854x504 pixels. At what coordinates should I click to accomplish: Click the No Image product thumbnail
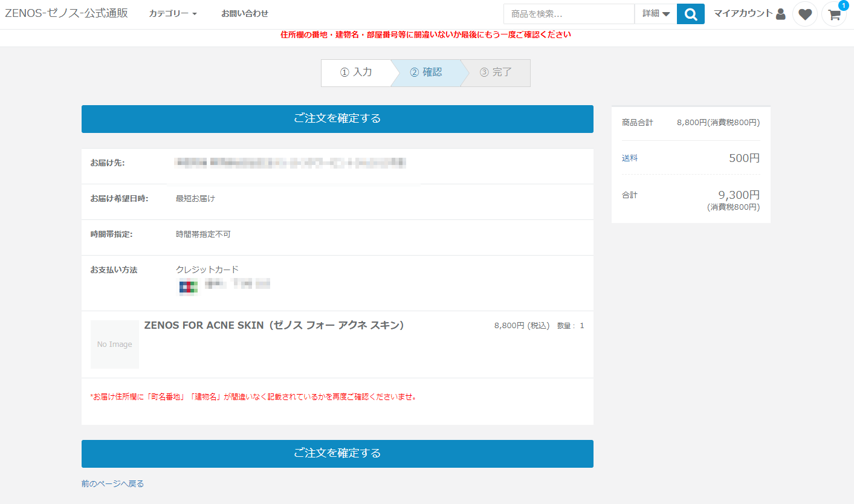[x=115, y=344]
